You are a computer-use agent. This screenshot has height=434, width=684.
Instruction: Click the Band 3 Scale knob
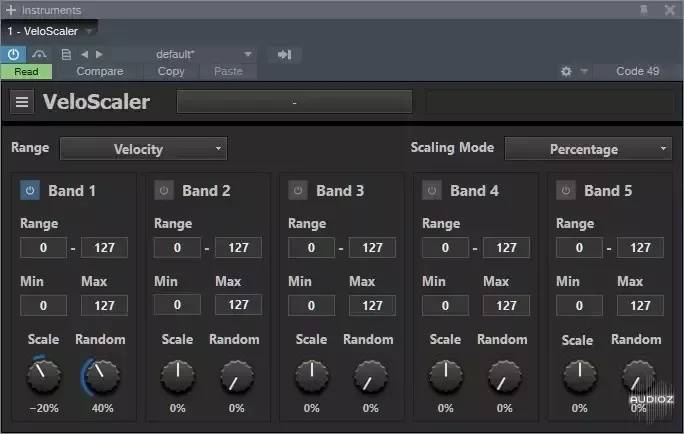pos(311,376)
